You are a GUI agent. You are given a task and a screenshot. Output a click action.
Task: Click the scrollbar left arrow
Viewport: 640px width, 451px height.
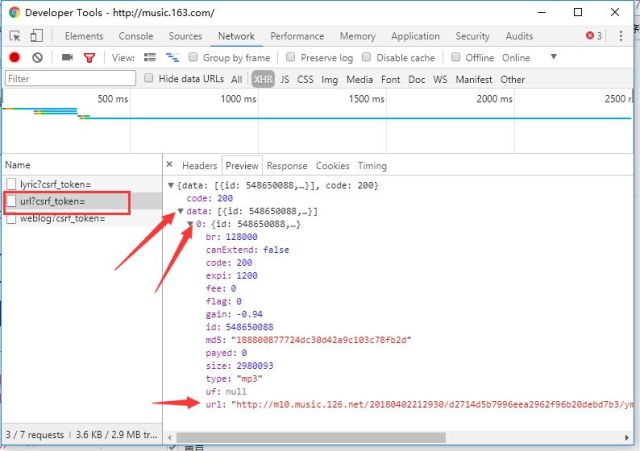coord(169,437)
